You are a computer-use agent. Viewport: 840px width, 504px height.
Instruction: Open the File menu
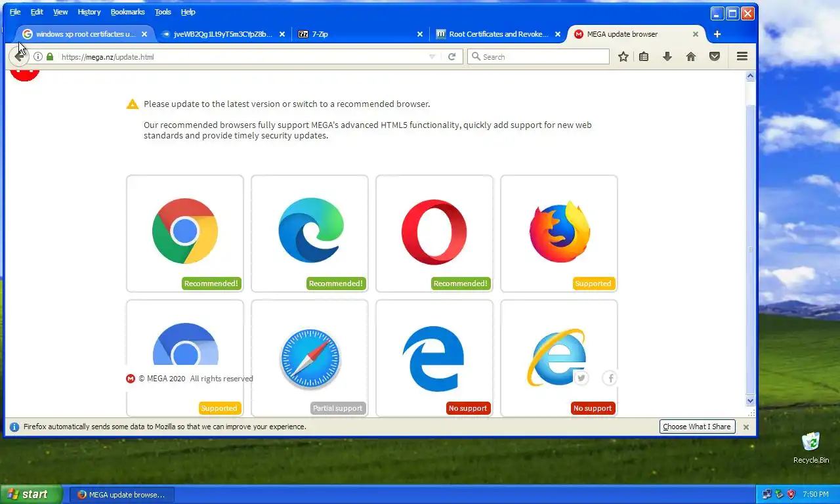click(x=15, y=12)
